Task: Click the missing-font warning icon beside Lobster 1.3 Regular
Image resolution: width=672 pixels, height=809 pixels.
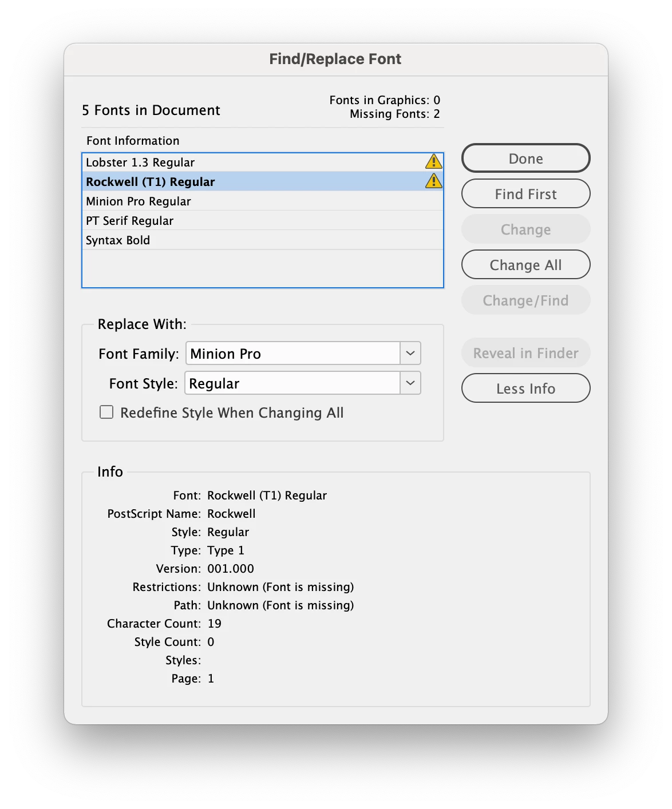Action: 434,161
